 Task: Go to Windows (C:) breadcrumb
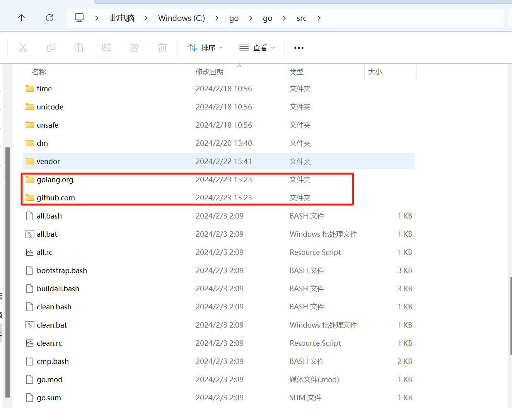pos(181,18)
